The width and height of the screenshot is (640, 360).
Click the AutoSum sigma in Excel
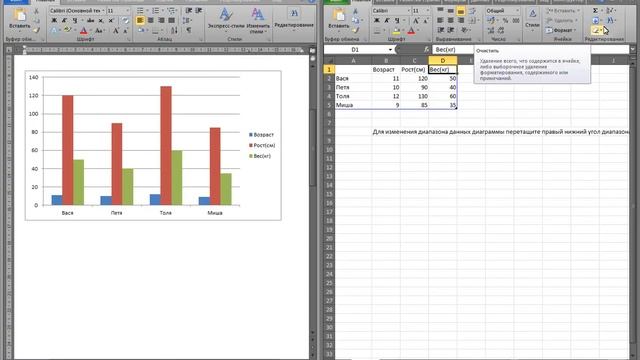pos(596,11)
